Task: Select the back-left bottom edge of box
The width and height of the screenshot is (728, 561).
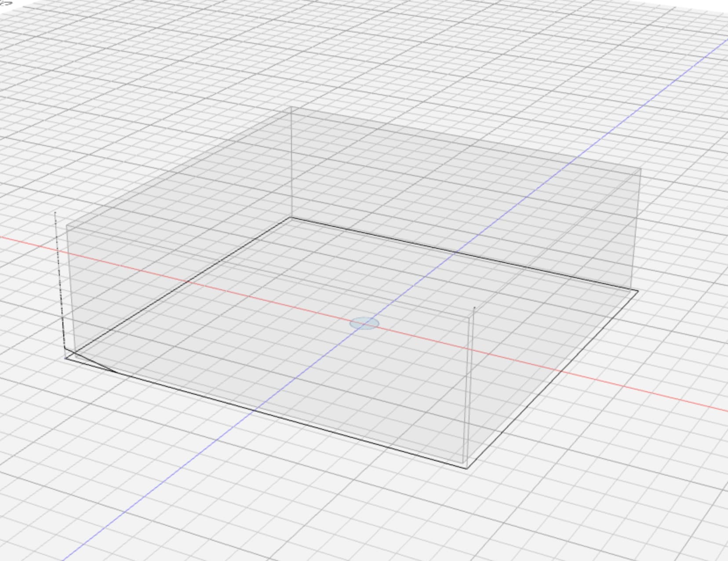Action: click(176, 288)
